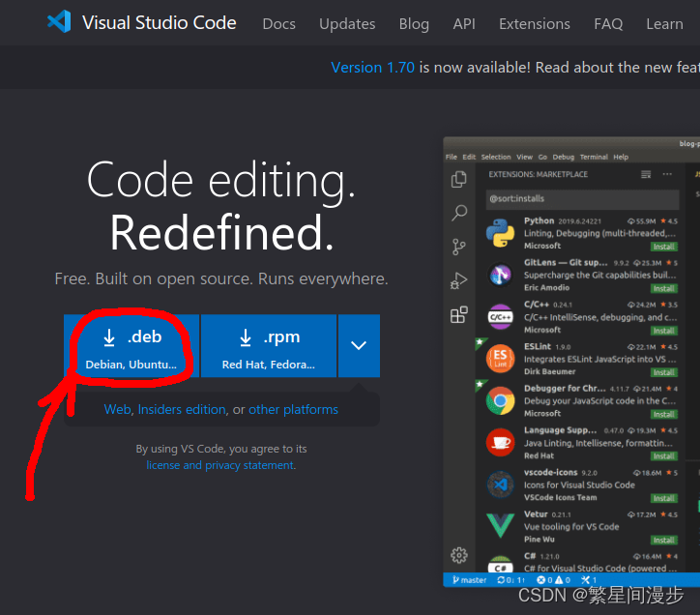The image size is (700, 615).
Task: Click the View menu in the editor screenshot
Action: click(525, 157)
